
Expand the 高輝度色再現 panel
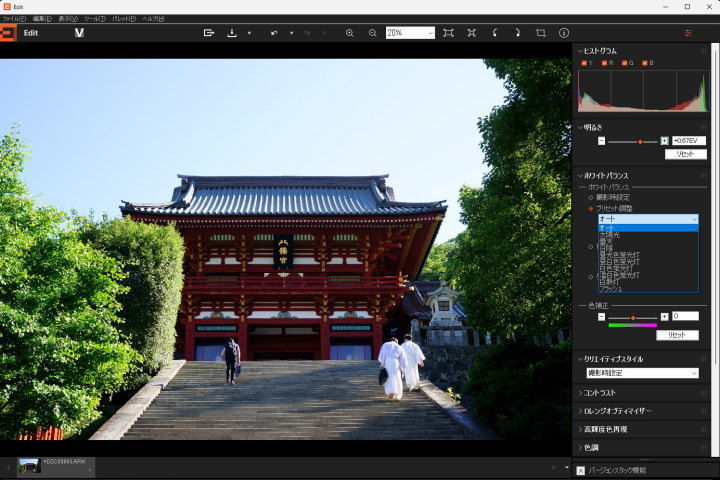pos(580,429)
